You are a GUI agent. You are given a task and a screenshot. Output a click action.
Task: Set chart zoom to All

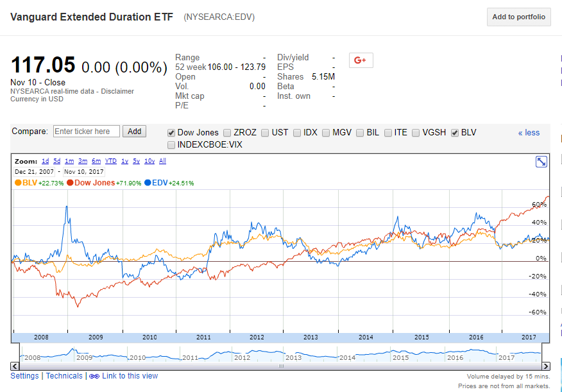163,161
